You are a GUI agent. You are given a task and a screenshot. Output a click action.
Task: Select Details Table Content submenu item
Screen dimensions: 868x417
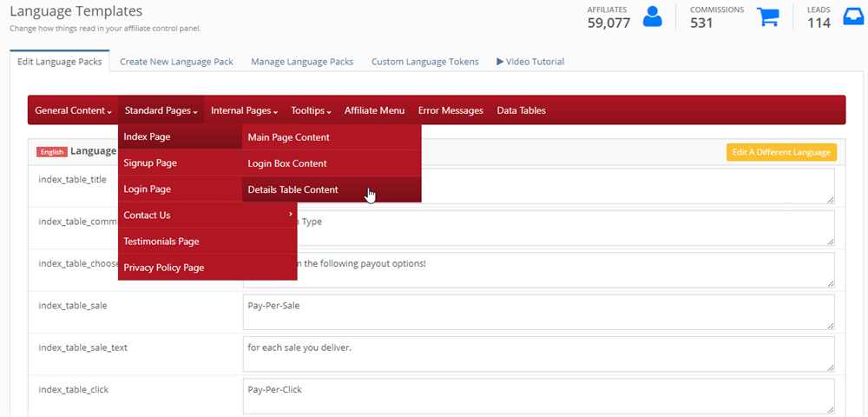pyautogui.click(x=332, y=189)
